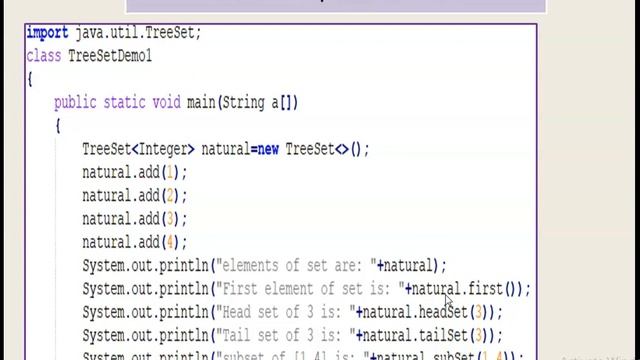Click the opening brace below main method
The width and height of the screenshot is (640, 360).
58,126
